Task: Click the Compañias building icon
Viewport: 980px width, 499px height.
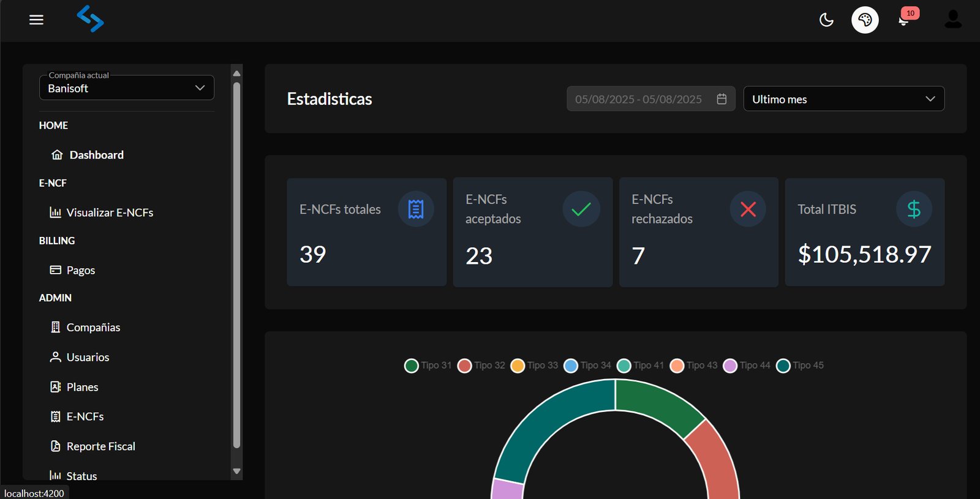Action: (x=55, y=327)
